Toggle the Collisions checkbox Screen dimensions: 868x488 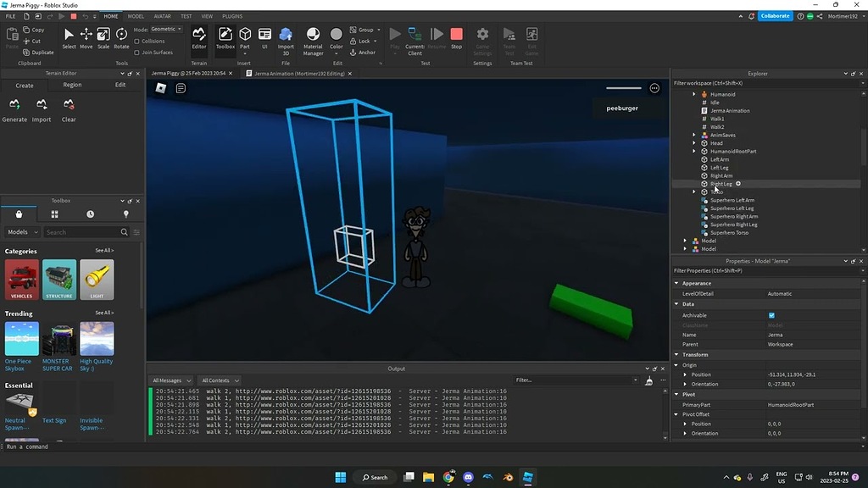[136, 41]
